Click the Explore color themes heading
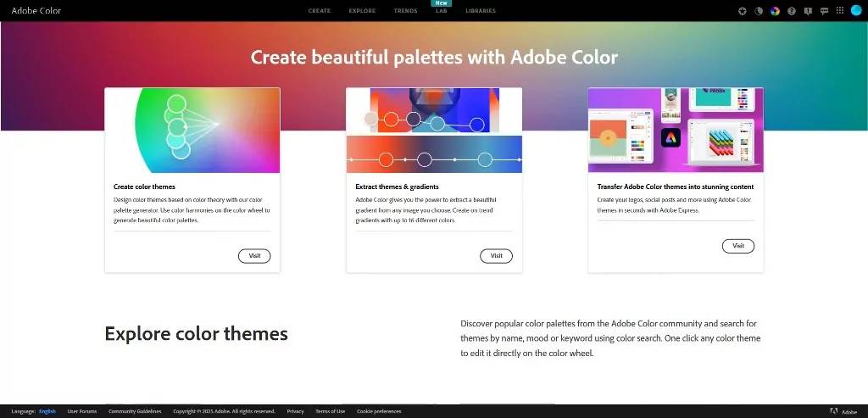 [x=196, y=334]
